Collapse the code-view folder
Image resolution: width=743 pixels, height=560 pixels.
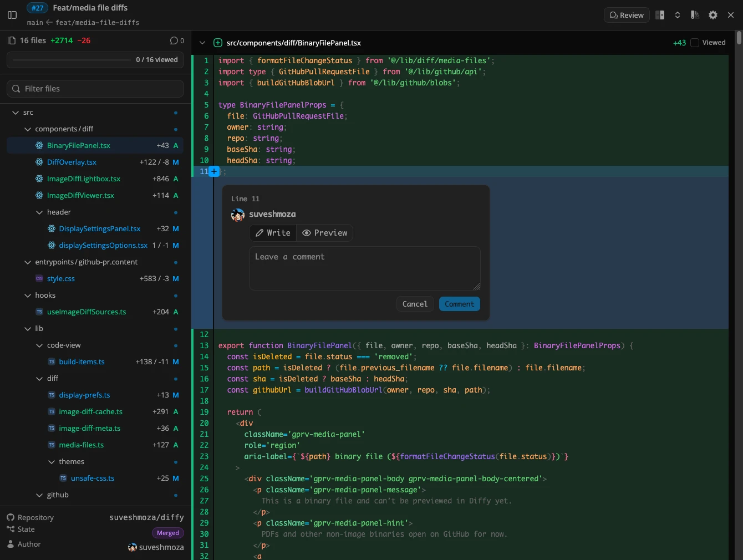click(39, 345)
